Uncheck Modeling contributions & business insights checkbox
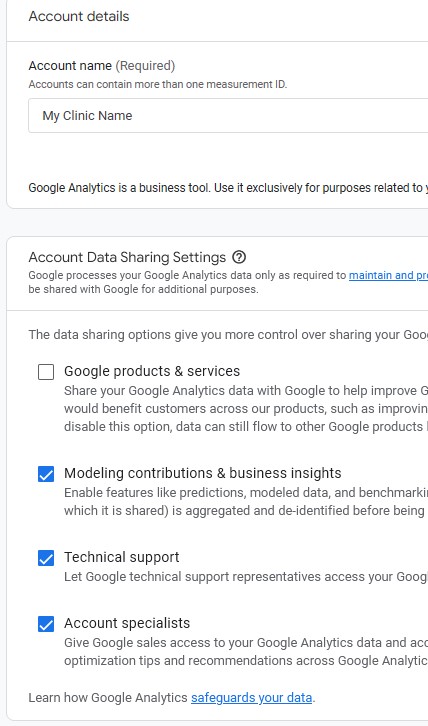This screenshot has width=428, height=726. point(46,474)
